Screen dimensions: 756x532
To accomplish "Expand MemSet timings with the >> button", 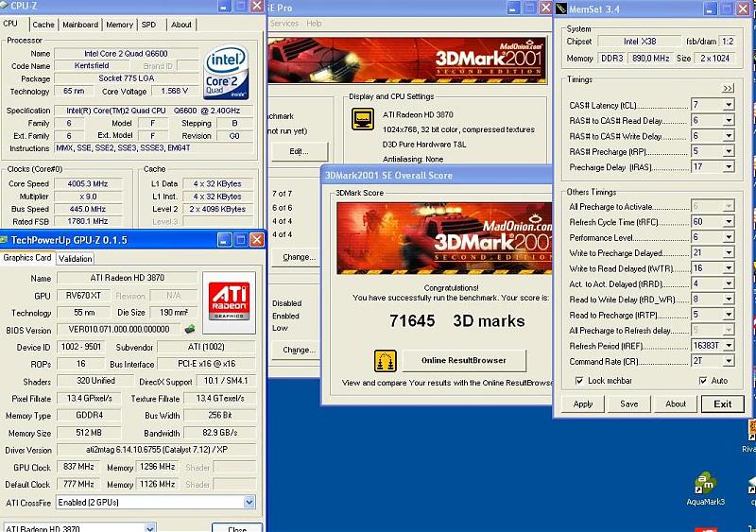I will pyautogui.click(x=728, y=88).
